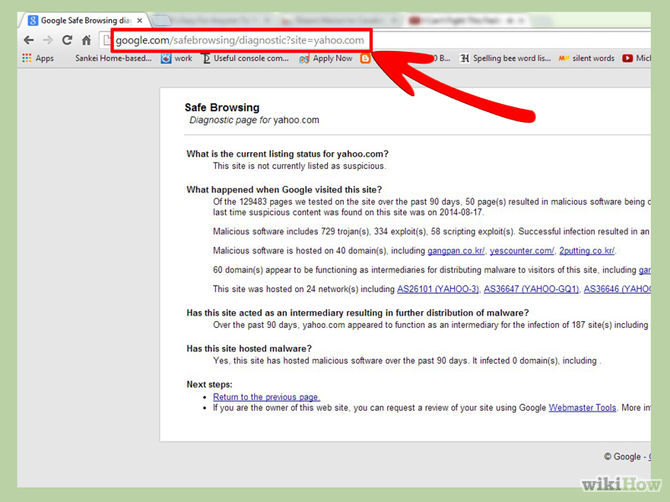Click 'What happened when Google visited this site?'
Image resolution: width=670 pixels, height=502 pixels.
click(284, 190)
